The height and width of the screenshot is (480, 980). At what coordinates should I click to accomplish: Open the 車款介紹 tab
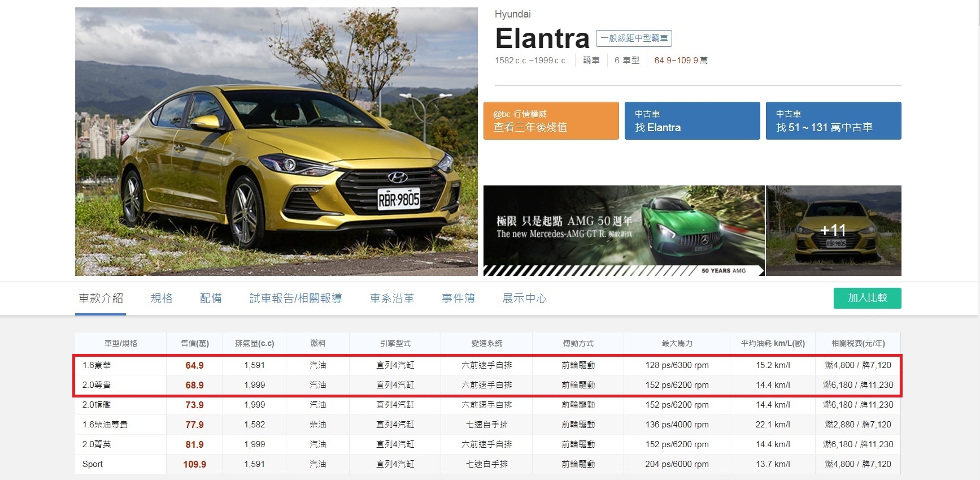coord(101,298)
